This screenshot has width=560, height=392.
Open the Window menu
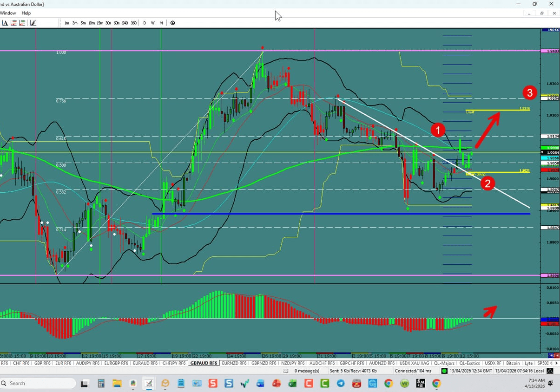8,13
